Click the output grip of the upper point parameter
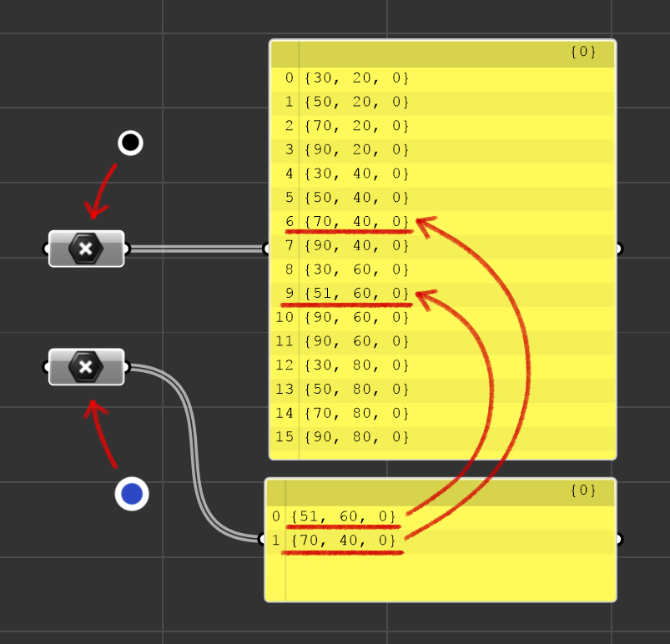 [126, 249]
